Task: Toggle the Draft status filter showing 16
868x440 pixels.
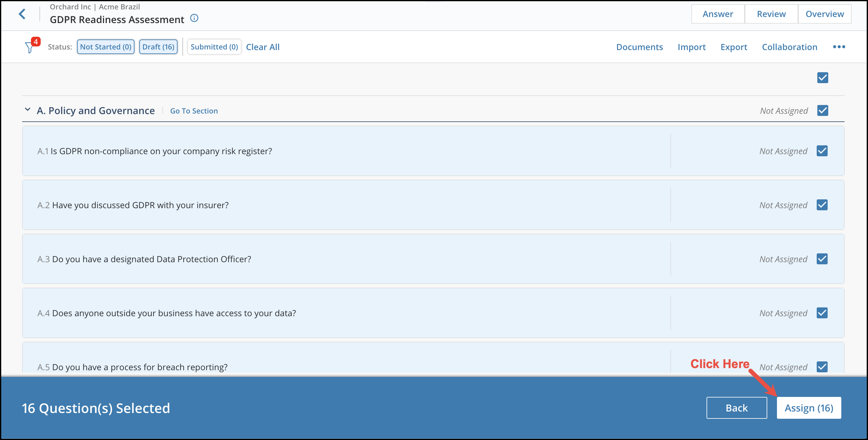Action: [x=158, y=47]
